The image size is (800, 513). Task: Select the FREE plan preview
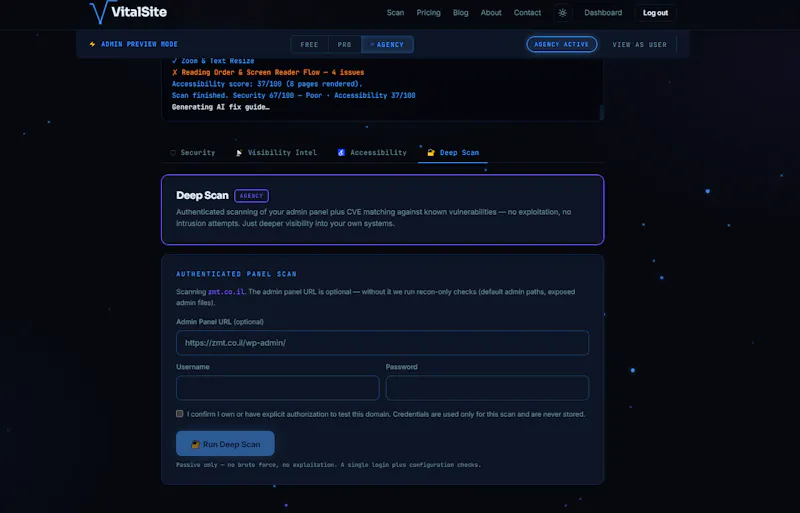(309, 44)
